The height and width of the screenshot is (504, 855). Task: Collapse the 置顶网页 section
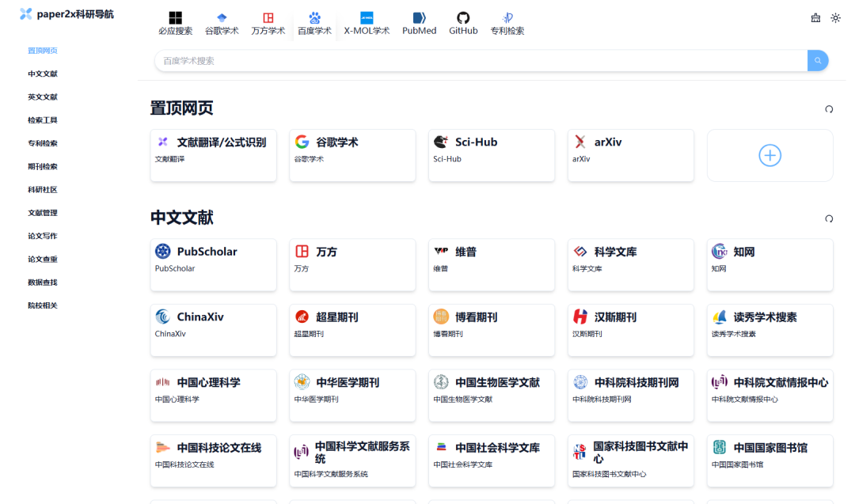click(829, 108)
